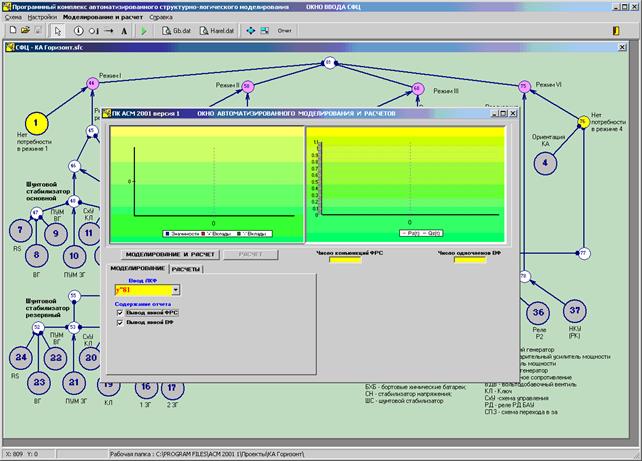Screen dimensions: 642x461
Task: Open the Gb.dat file button
Action: click(x=178, y=31)
